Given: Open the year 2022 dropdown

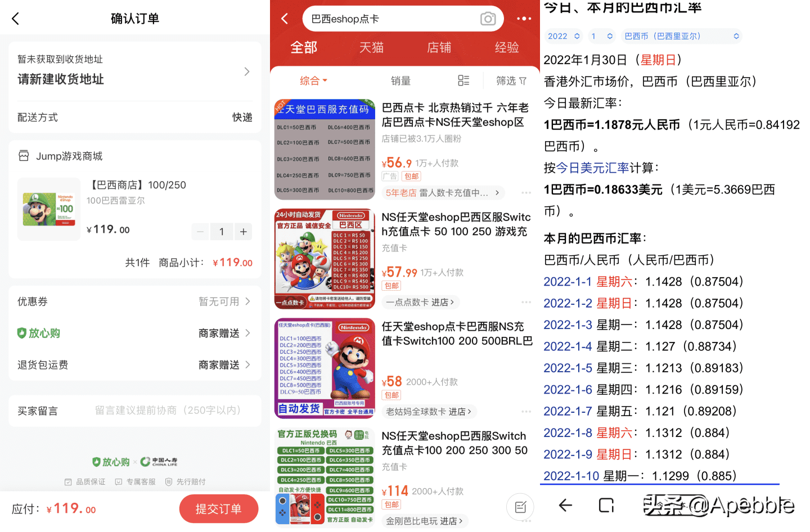Looking at the screenshot, I should [564, 36].
